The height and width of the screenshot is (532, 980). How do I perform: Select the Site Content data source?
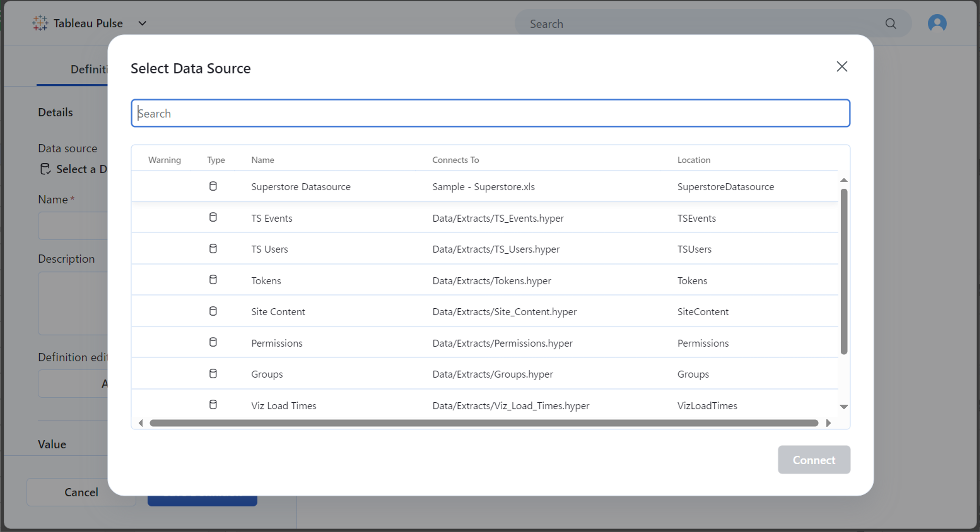pos(278,312)
